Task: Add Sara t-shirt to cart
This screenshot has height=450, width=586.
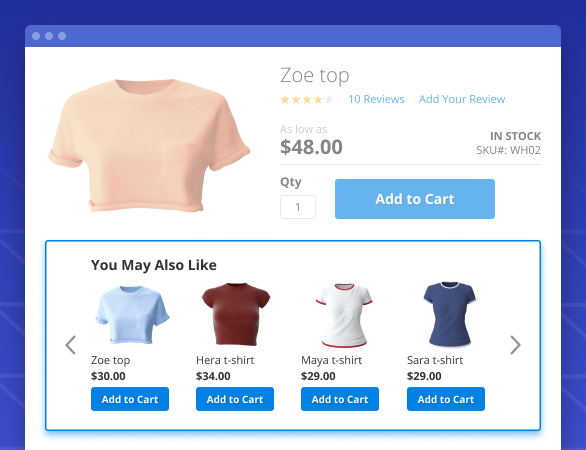Action: pos(446,399)
